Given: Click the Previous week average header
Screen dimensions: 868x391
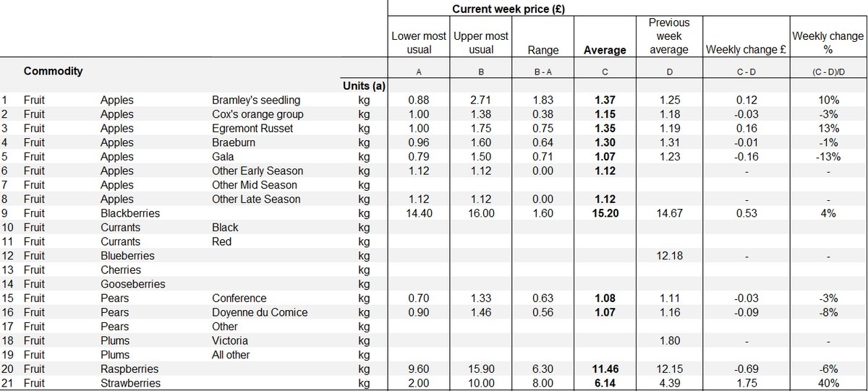Looking at the screenshot, I should click(x=668, y=36).
